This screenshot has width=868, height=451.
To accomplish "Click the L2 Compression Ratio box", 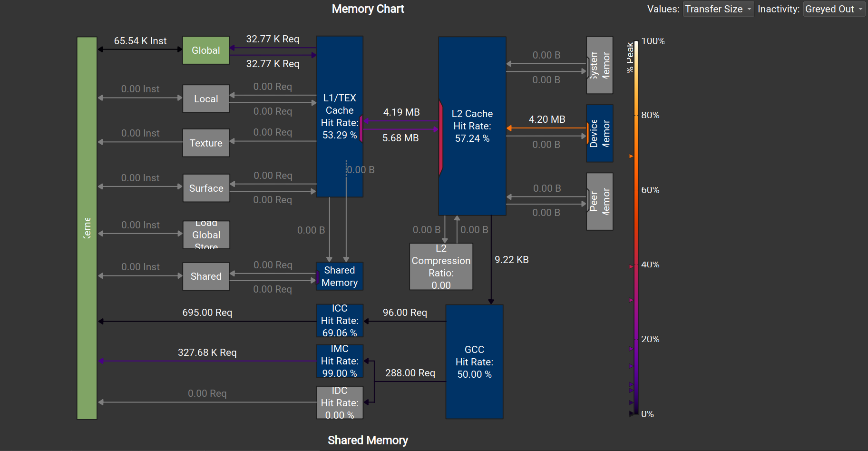I will (441, 266).
